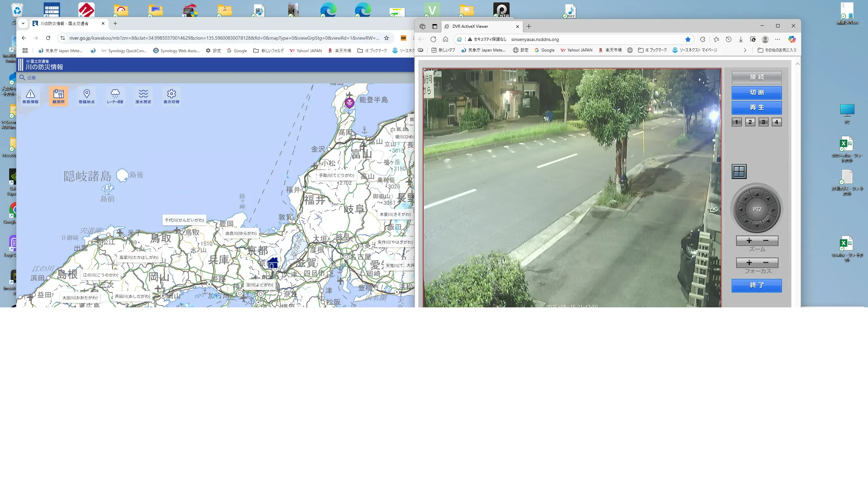
Task: Switch to camera channel 1
Action: pos(736,122)
